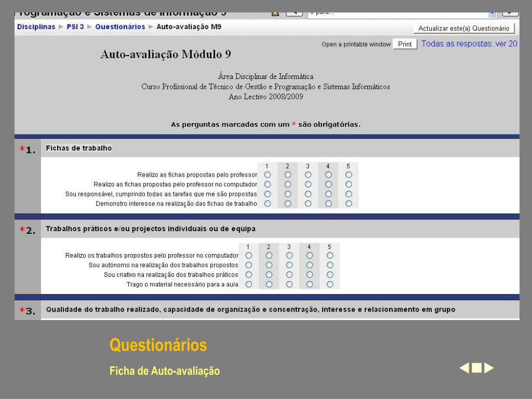The width and height of the screenshot is (532, 399).
Task: Rate 1 for 'Realizo os trabalhos propostos pelo professor'
Action: coord(249,256)
